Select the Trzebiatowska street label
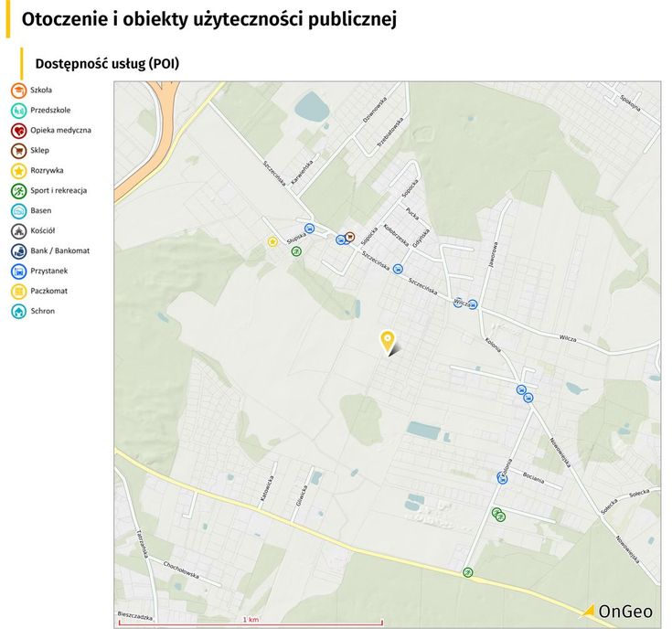 pyautogui.click(x=390, y=133)
